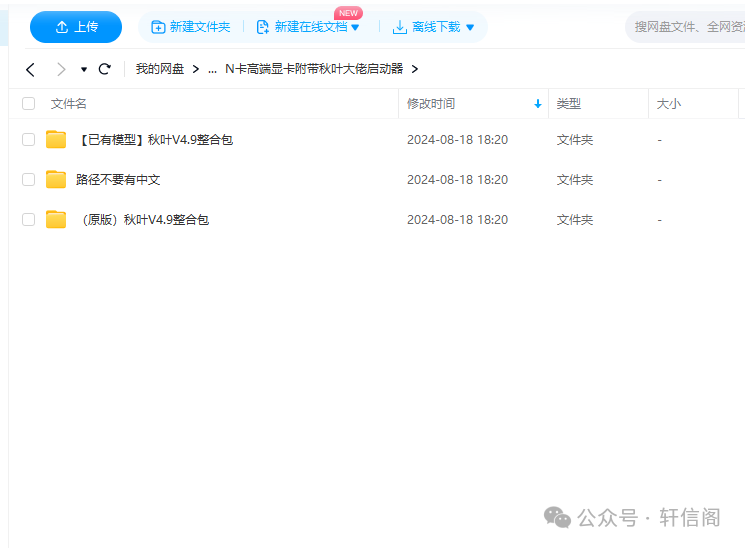
Task: Select checkbox for （原版）秋叶V4.9整合包
Action: pyautogui.click(x=28, y=220)
